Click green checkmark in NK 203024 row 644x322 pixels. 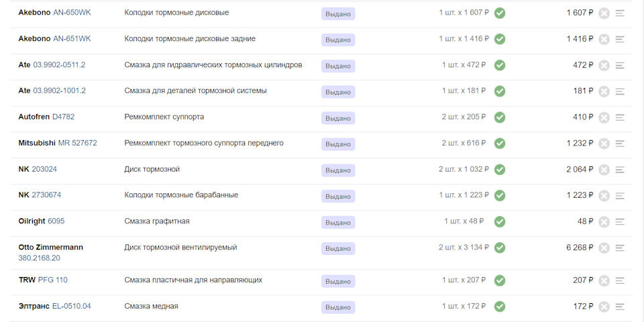tap(499, 170)
